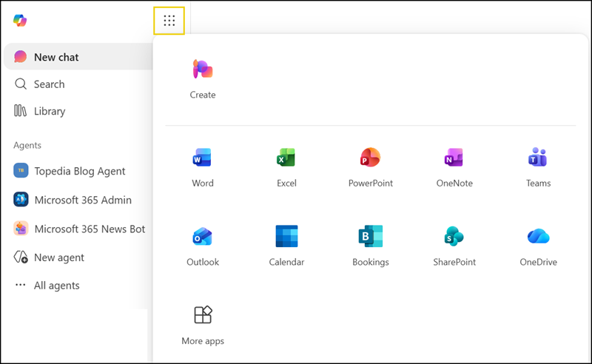Start a New chat

pyautogui.click(x=78, y=57)
